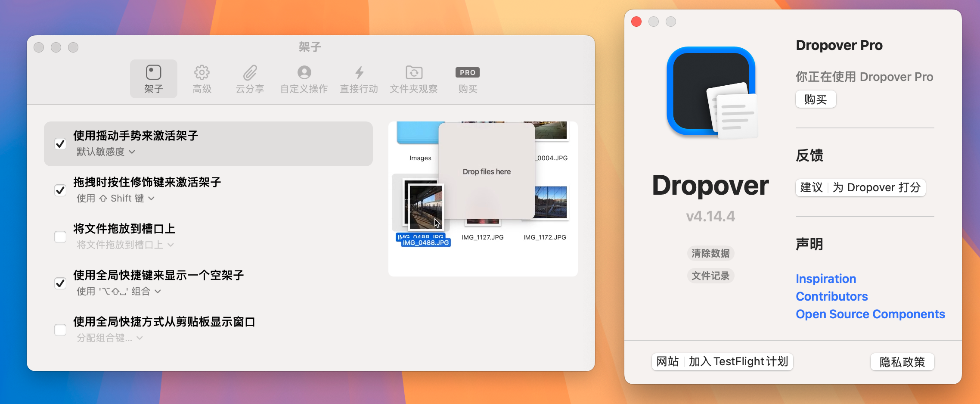The width and height of the screenshot is (980, 404).
Task: Click 为 Dropover 打分 button
Action: tap(877, 188)
